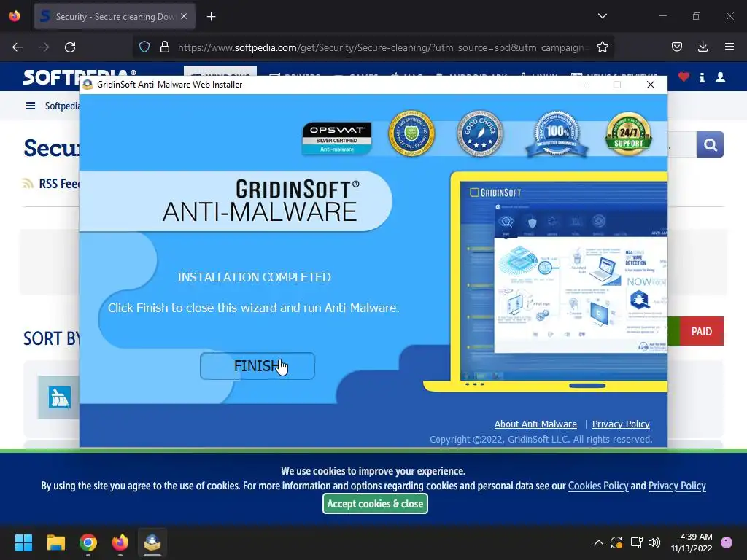This screenshot has height=560, width=747.
Task: Go back in Firefox
Action: coord(18,47)
